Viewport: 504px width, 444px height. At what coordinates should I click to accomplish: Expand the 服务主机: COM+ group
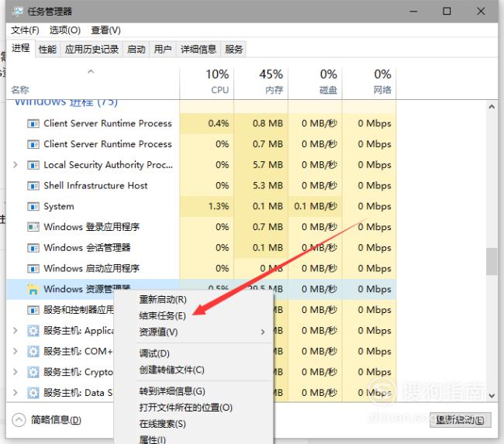15,351
